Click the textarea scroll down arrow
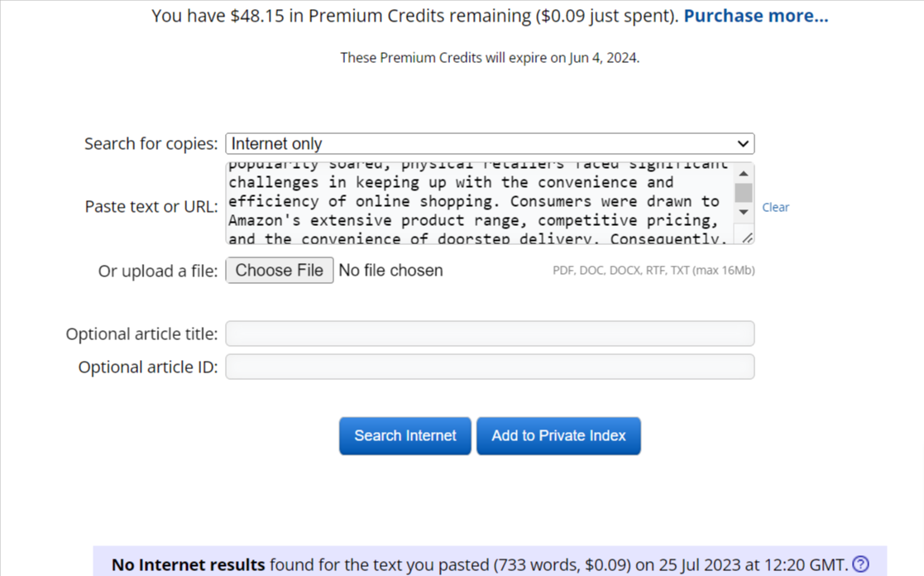The height and width of the screenshot is (576, 924). (x=744, y=213)
